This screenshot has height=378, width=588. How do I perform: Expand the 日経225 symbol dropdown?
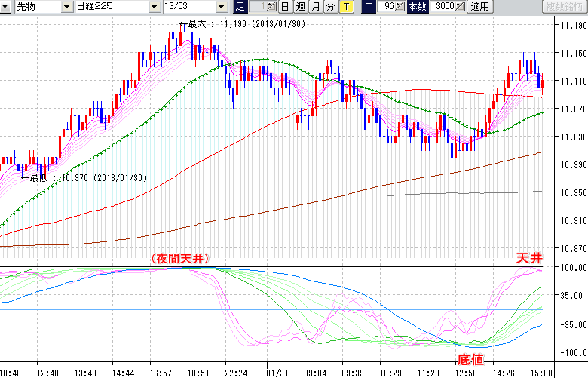tap(155, 7)
